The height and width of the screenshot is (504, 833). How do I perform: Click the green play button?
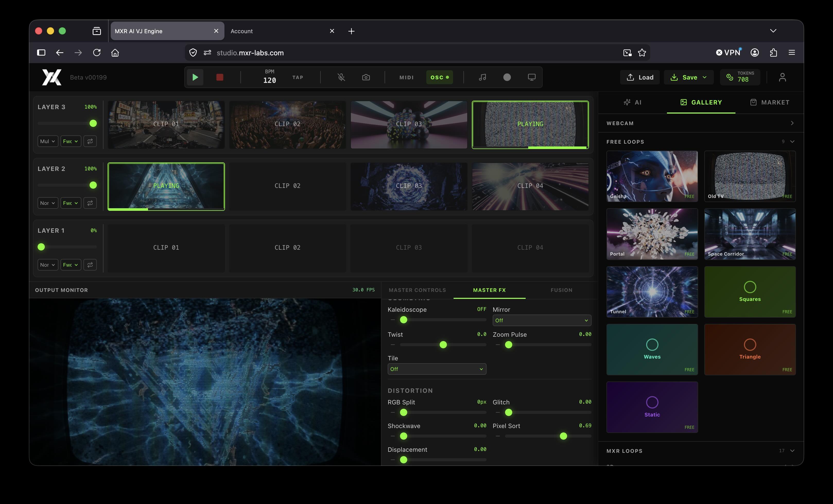(x=195, y=77)
